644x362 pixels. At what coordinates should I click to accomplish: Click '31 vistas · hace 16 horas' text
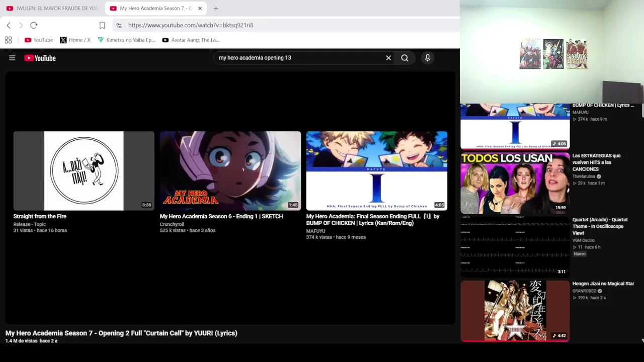tap(40, 230)
